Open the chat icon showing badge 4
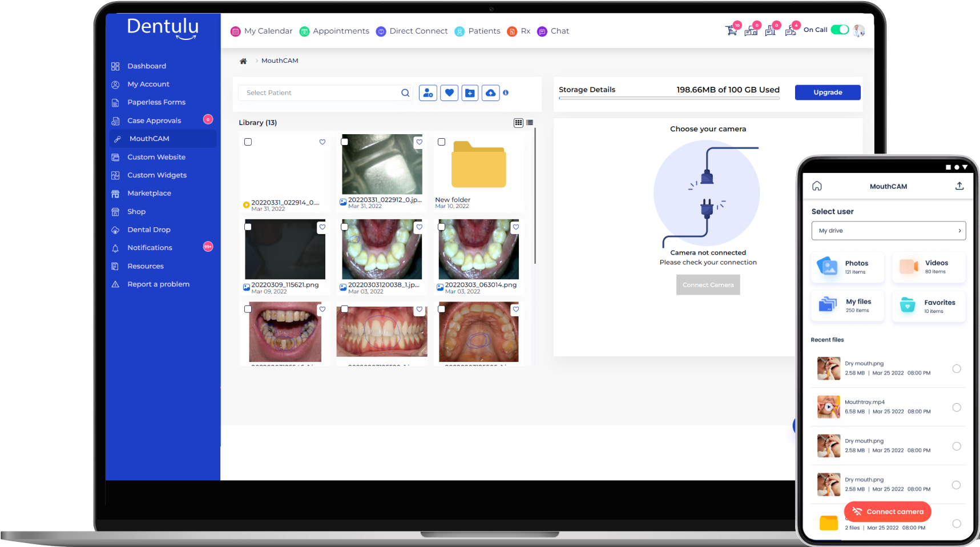The height and width of the screenshot is (547, 980). tap(792, 30)
